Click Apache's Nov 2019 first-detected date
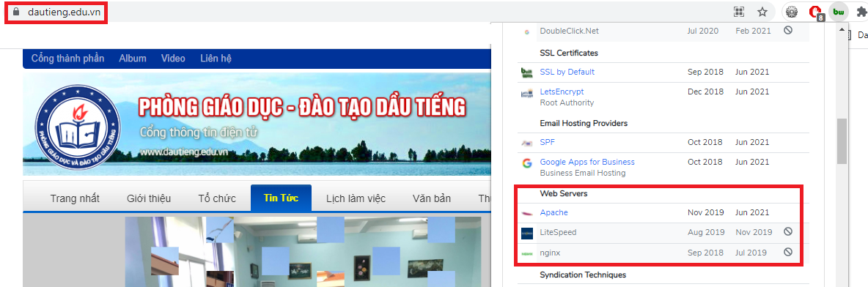The height and width of the screenshot is (287, 868). point(705,212)
